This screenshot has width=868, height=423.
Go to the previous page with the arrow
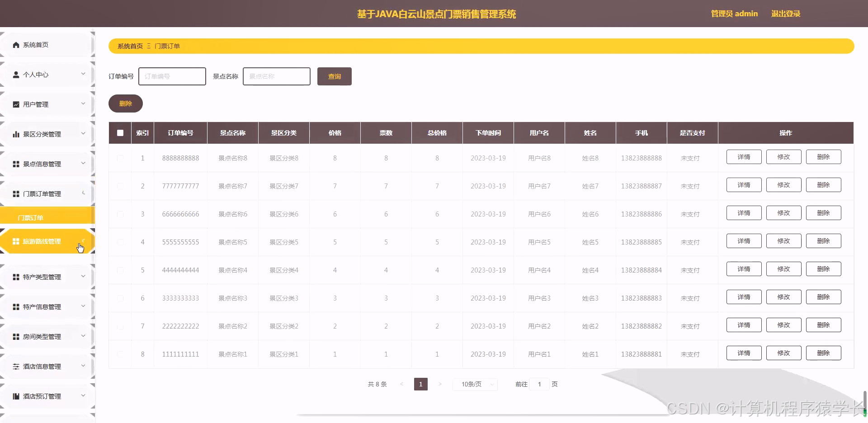[401, 384]
